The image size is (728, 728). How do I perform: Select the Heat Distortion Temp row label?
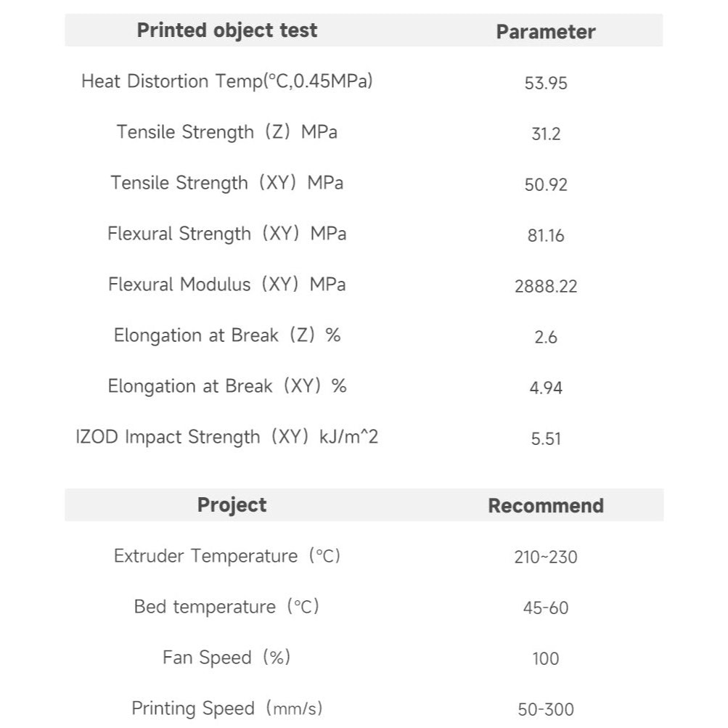click(x=226, y=81)
